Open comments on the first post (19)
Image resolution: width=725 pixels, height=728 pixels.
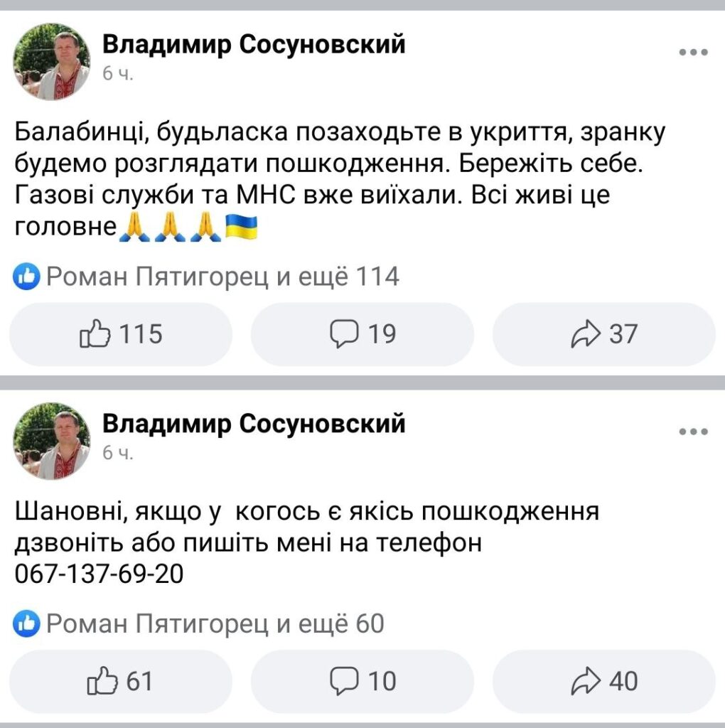click(362, 334)
